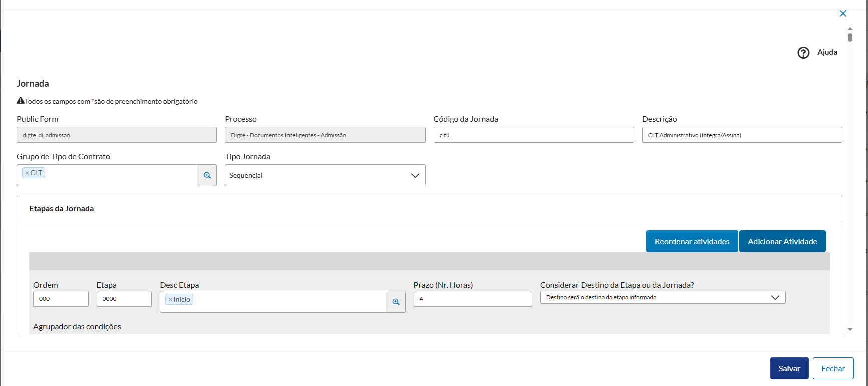Save the journey with Salvar
The height and width of the screenshot is (386, 868).
[789, 368]
